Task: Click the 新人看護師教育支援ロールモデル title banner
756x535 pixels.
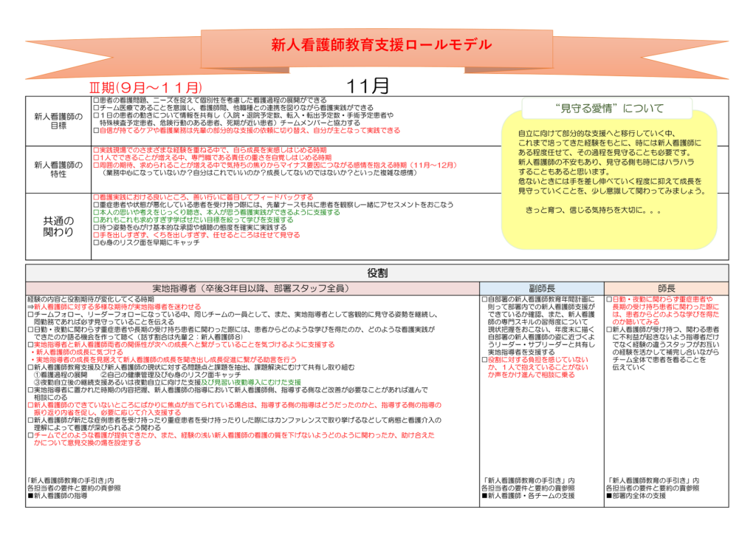Action: click(x=381, y=44)
